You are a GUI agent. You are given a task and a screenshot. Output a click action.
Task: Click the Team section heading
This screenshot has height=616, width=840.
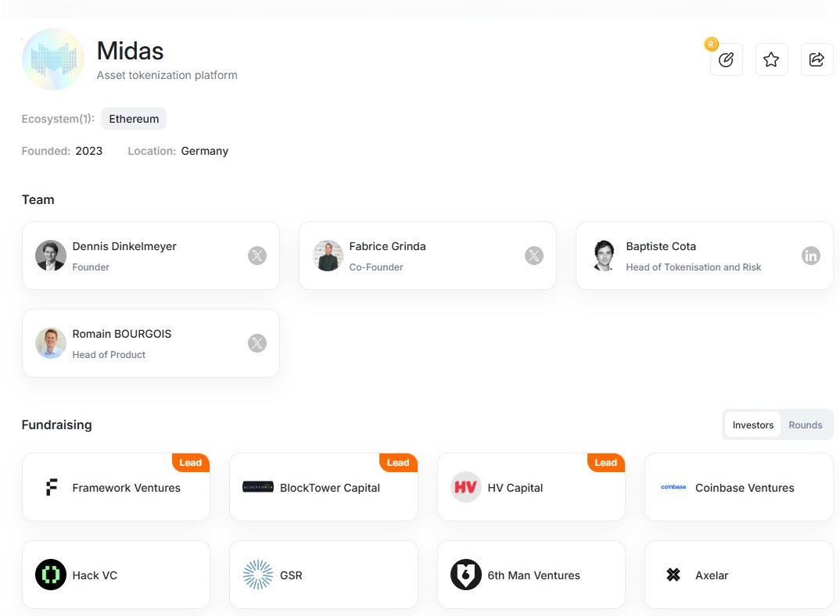click(38, 200)
